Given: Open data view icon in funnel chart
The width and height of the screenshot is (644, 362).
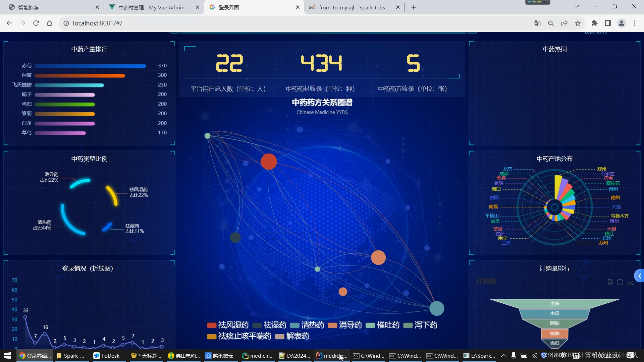Looking at the screenshot, I should tap(610, 283).
